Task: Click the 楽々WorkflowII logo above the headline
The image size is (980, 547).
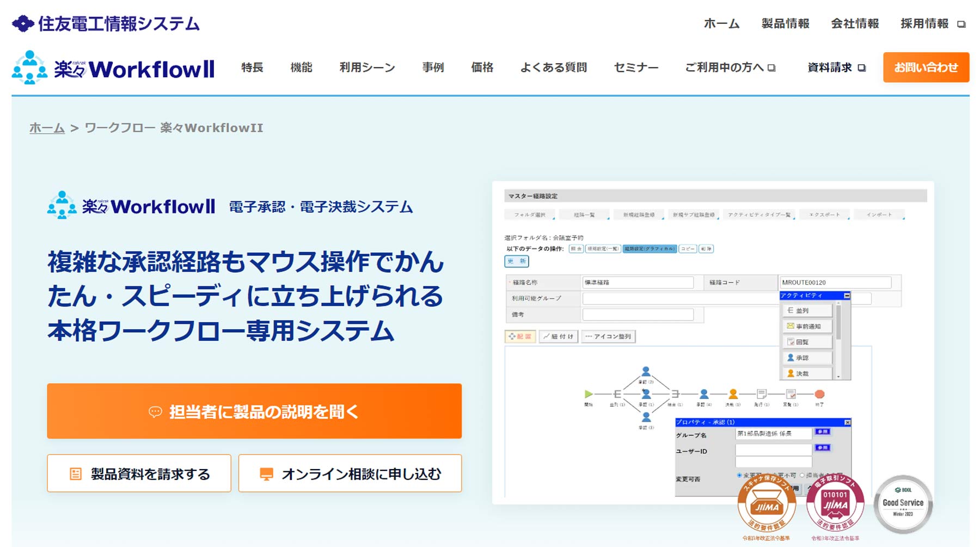Action: click(131, 205)
